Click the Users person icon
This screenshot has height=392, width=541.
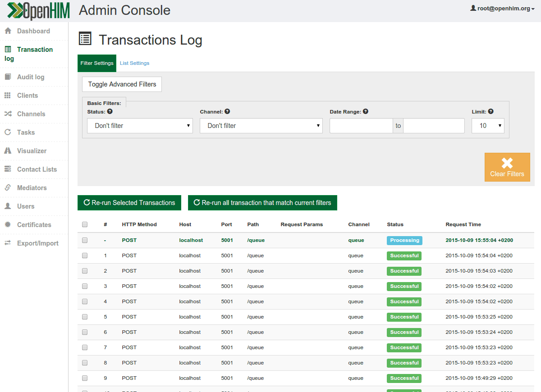click(x=8, y=206)
